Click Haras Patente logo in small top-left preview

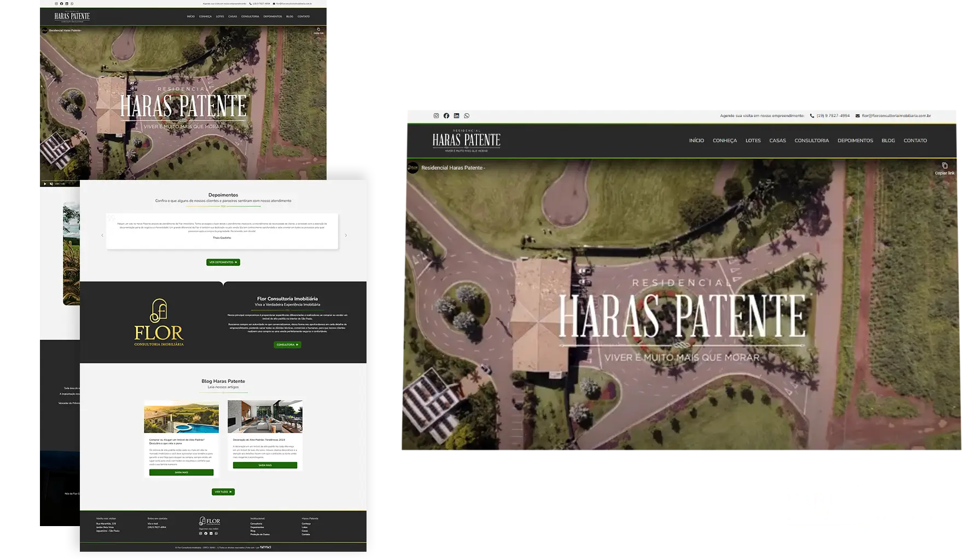[72, 16]
